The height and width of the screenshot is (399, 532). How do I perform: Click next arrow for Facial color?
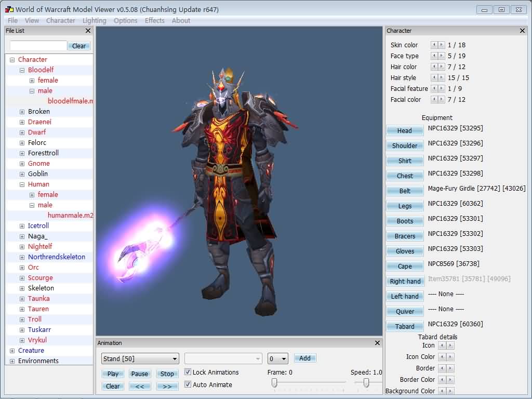(x=442, y=99)
